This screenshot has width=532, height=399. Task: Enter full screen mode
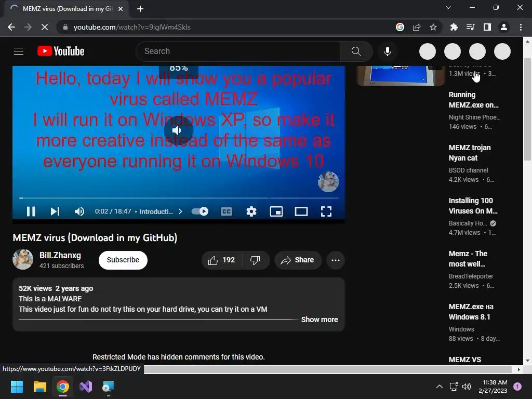326,211
